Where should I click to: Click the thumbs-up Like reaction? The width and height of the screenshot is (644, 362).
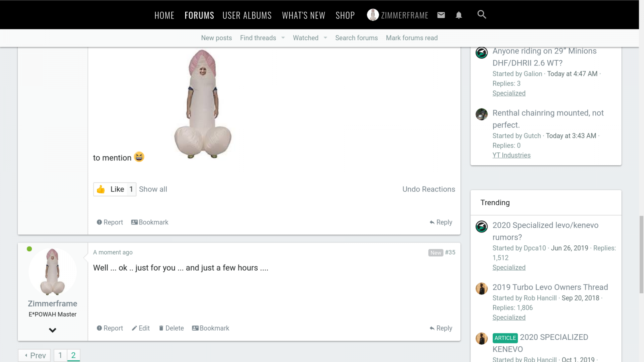tap(115, 189)
